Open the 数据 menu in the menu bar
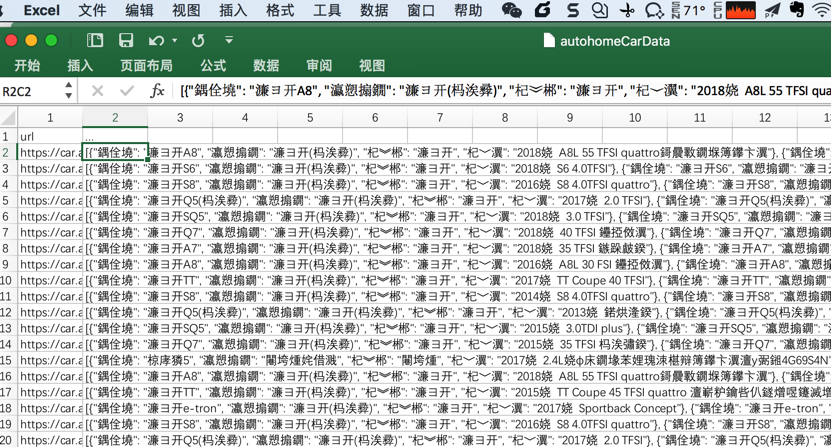This screenshot has width=831, height=447. tap(374, 10)
